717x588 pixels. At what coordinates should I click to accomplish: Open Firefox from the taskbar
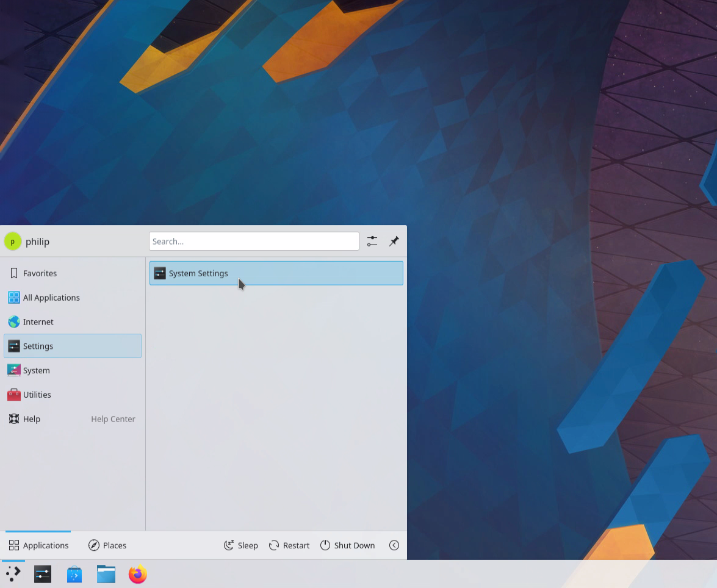[138, 574]
